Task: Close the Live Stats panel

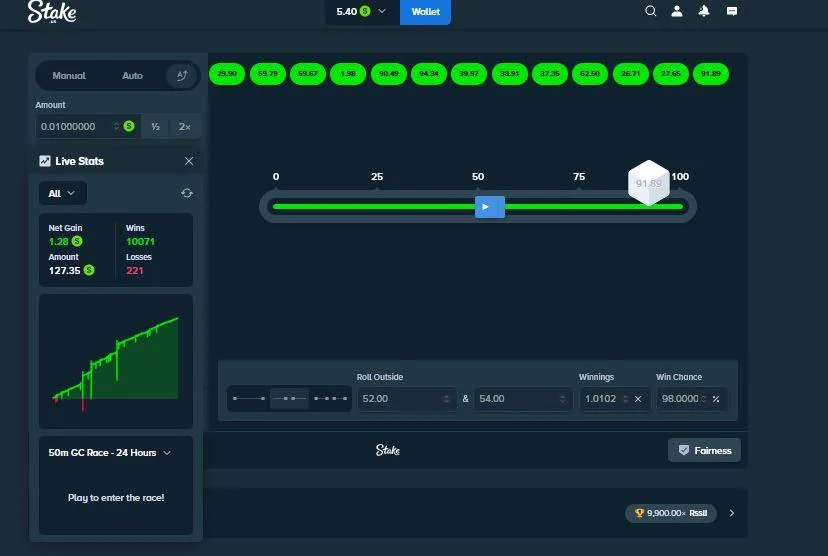Action: [189, 161]
